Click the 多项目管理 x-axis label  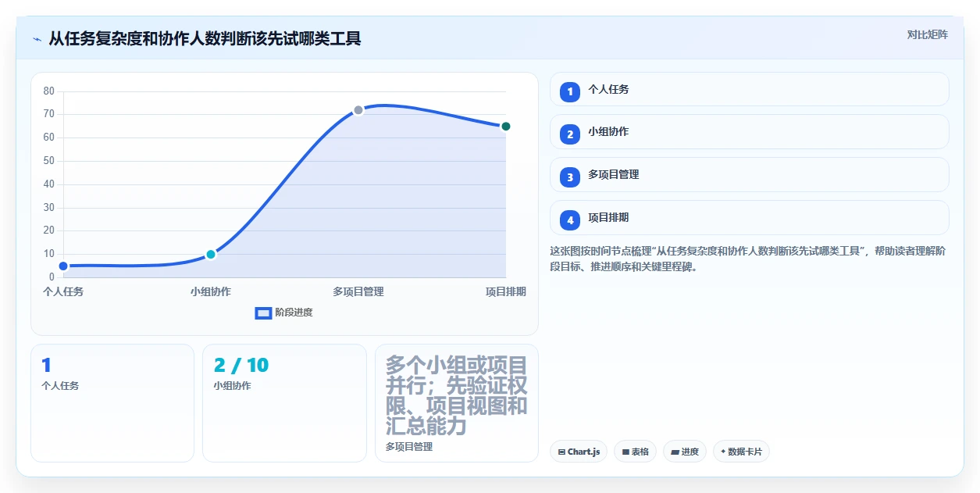(x=358, y=291)
